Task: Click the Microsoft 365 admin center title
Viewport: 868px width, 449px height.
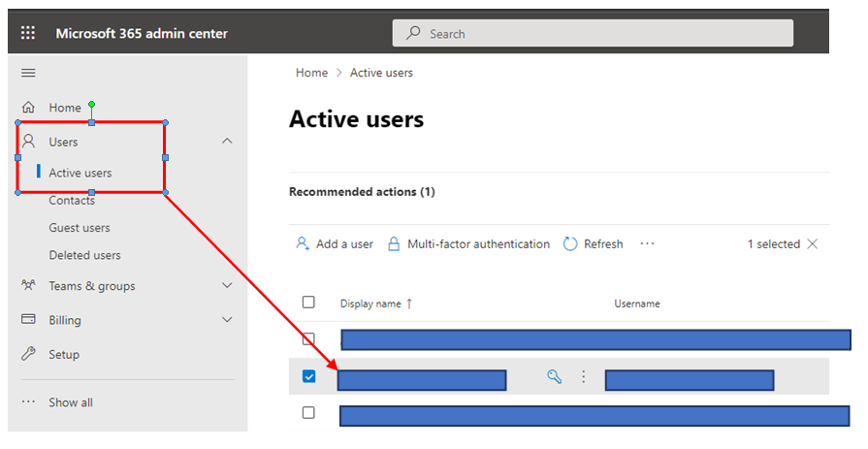Action: [x=142, y=33]
